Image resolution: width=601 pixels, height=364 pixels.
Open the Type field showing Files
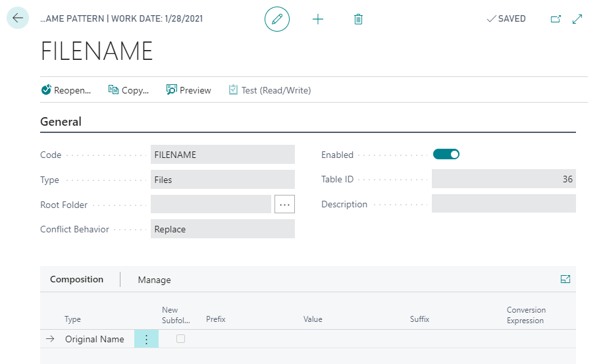coord(222,180)
